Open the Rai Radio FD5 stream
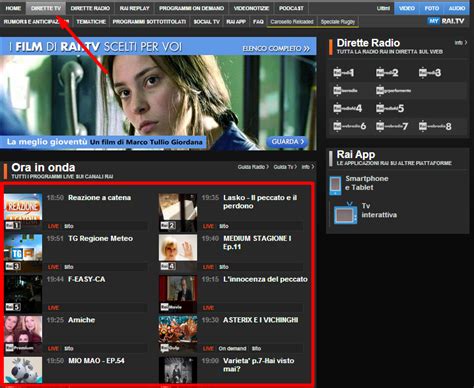 pyautogui.click(x=390, y=108)
